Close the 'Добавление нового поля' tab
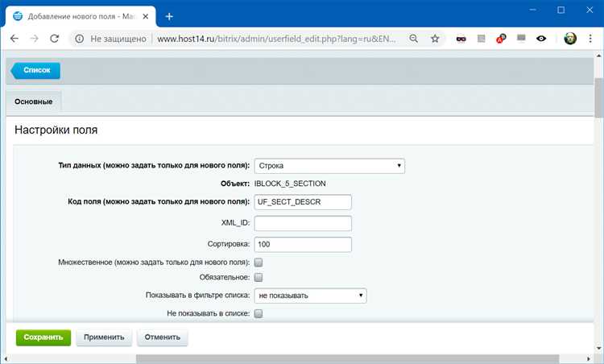This screenshot has height=364, width=604. (146, 17)
